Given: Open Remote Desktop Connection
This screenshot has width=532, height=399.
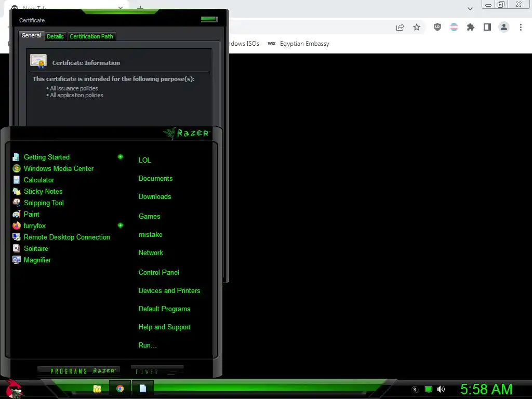Looking at the screenshot, I should (66, 237).
